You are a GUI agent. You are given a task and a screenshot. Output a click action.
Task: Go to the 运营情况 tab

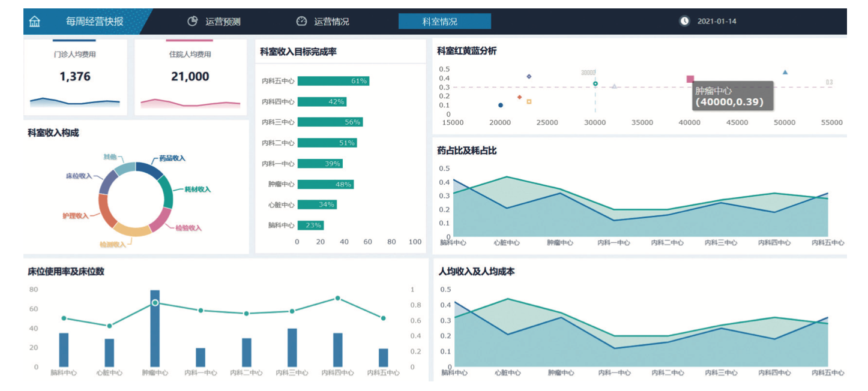tap(331, 22)
